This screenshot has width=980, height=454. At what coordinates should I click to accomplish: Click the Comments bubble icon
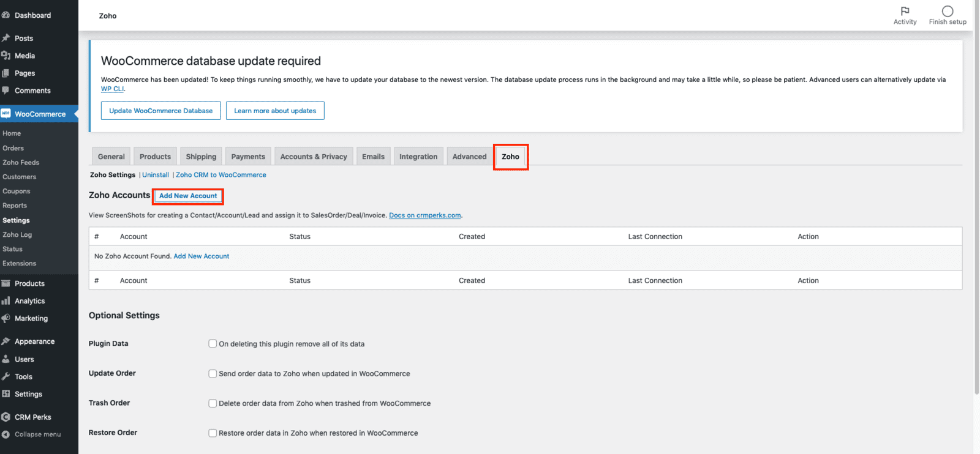coord(6,91)
